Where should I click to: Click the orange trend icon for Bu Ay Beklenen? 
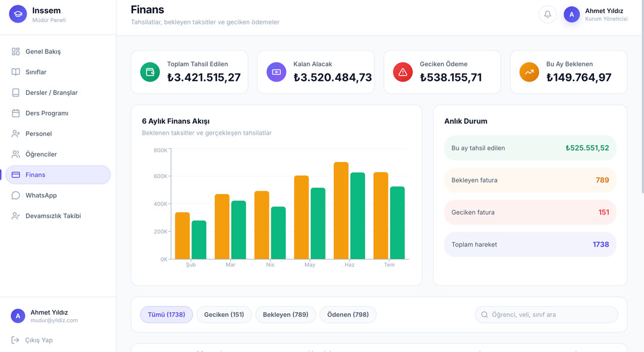coord(530,72)
